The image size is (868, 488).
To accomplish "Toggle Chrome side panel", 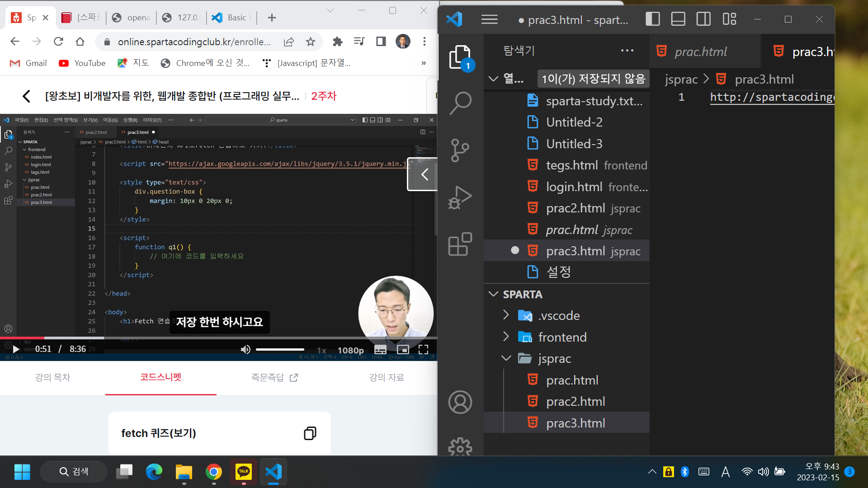I will click(381, 42).
